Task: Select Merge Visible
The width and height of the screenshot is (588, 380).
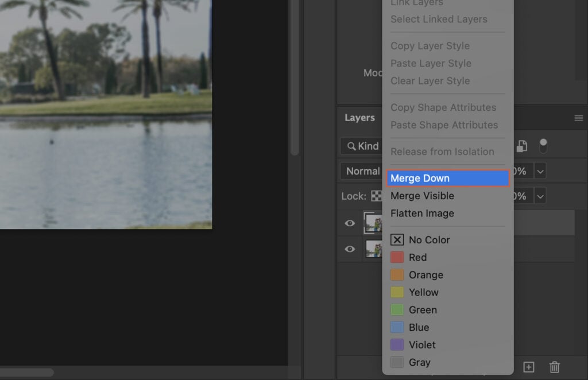Action: tap(422, 196)
